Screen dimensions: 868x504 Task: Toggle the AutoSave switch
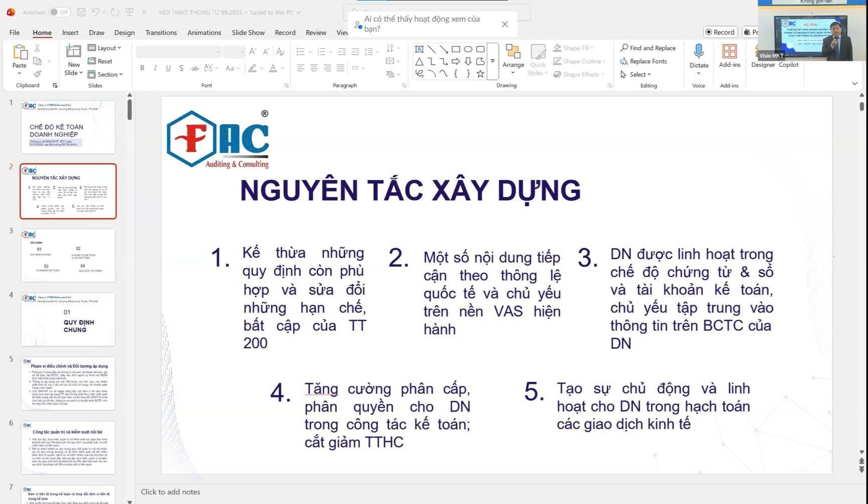(60, 12)
